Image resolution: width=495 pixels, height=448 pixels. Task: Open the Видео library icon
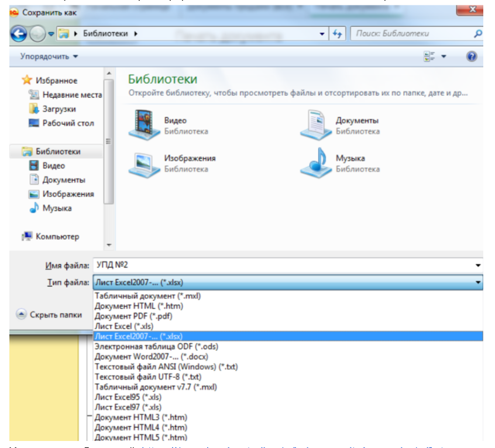coord(143,125)
